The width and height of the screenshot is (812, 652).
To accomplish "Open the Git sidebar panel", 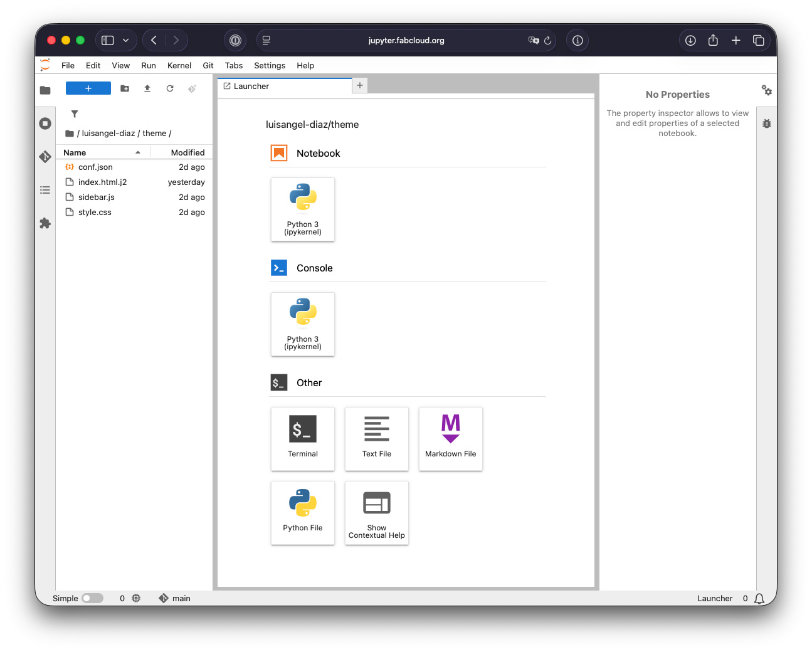I will pos(45,157).
